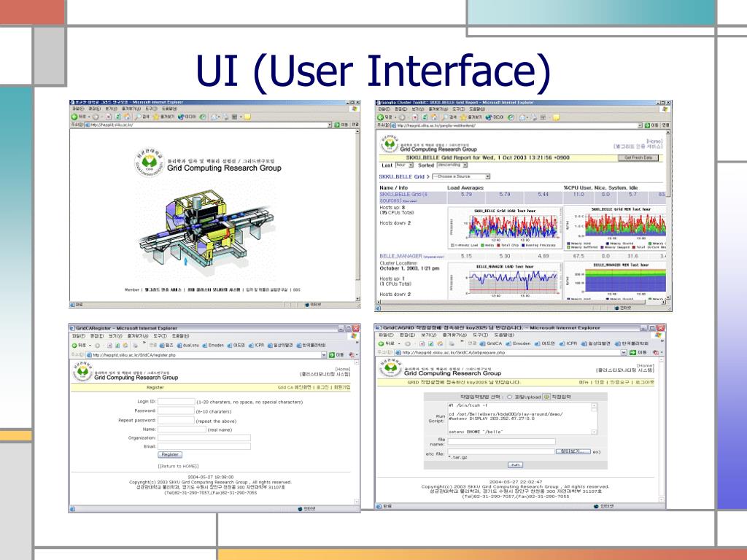The height and width of the screenshot is (560, 747).
Task: Click vertical scrollbar in Ganglia report window
Action: (x=668, y=214)
